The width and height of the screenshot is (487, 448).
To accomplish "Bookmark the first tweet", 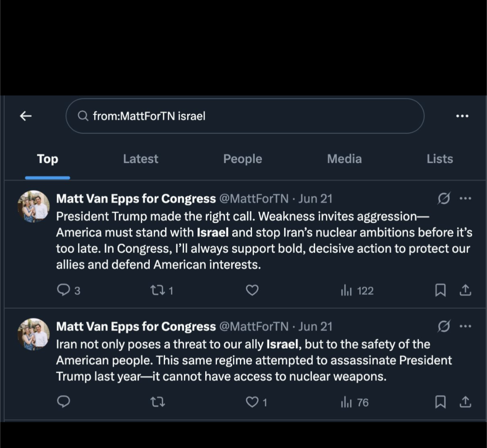I will pos(440,290).
